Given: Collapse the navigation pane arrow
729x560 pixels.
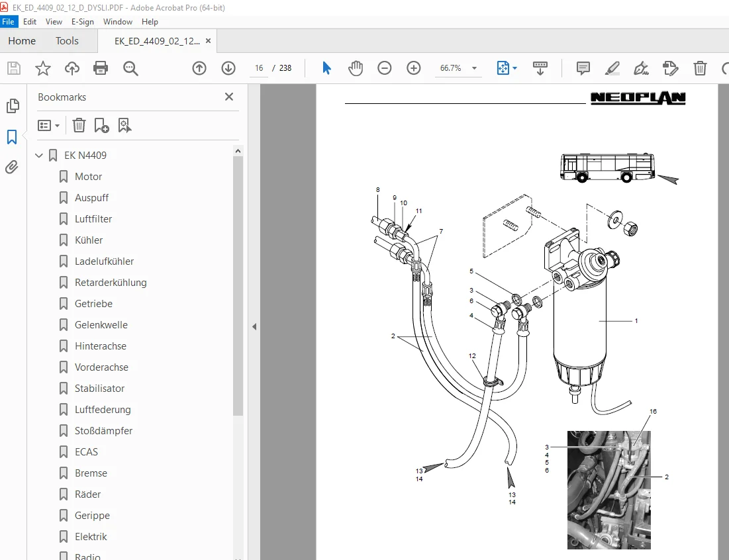Looking at the screenshot, I should tap(254, 327).
